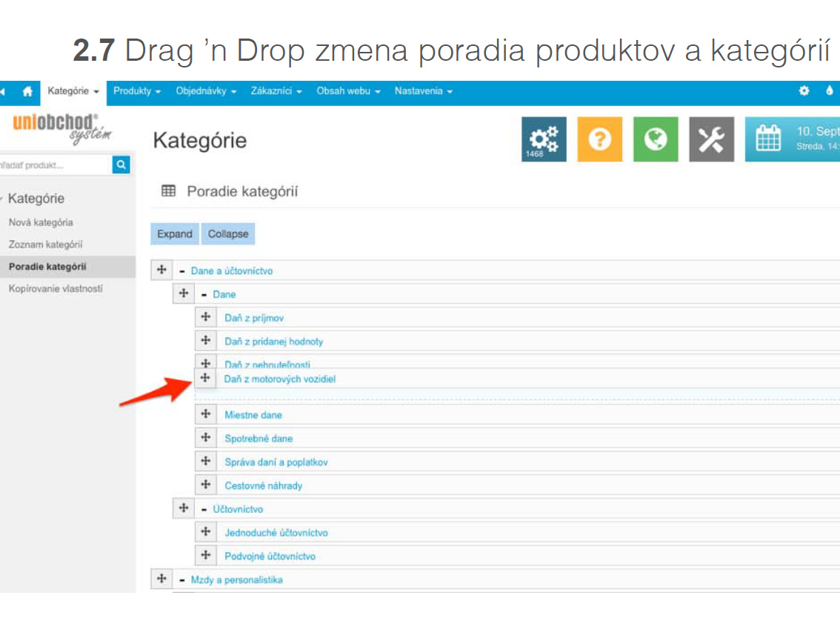Click the Collapse button
This screenshot has height=624, width=840.
point(228,234)
